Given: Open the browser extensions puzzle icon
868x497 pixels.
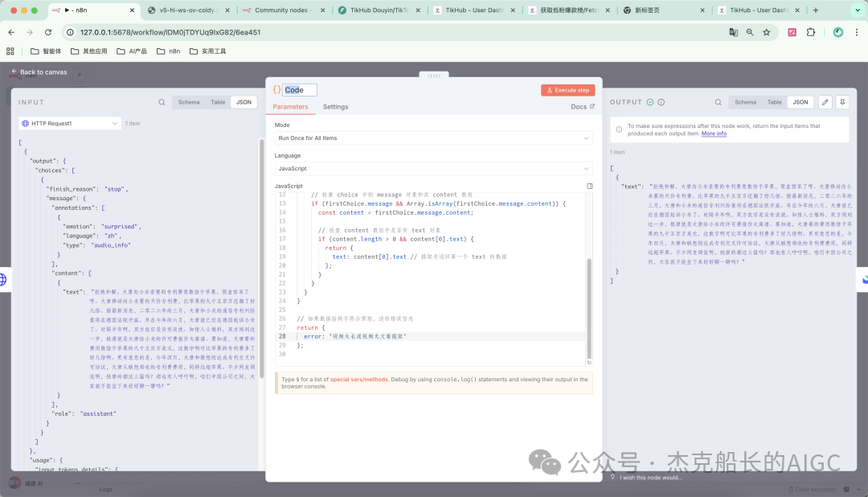Looking at the screenshot, I should [x=811, y=32].
